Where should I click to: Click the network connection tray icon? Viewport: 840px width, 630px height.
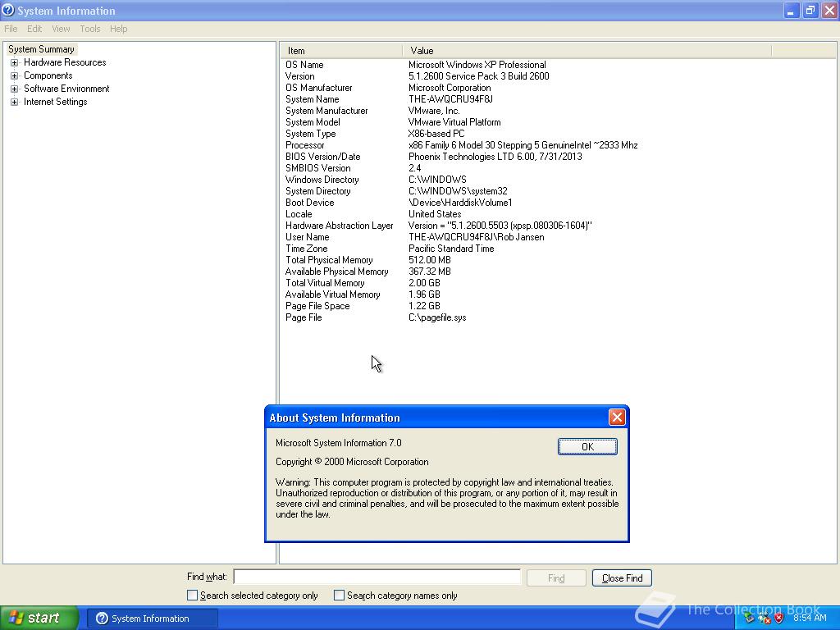(x=764, y=619)
